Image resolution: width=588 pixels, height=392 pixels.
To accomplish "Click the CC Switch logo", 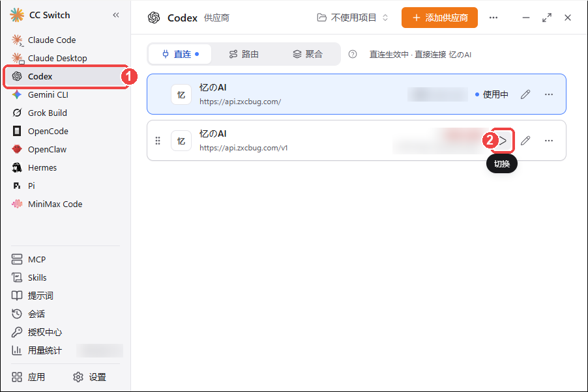I will pos(17,15).
